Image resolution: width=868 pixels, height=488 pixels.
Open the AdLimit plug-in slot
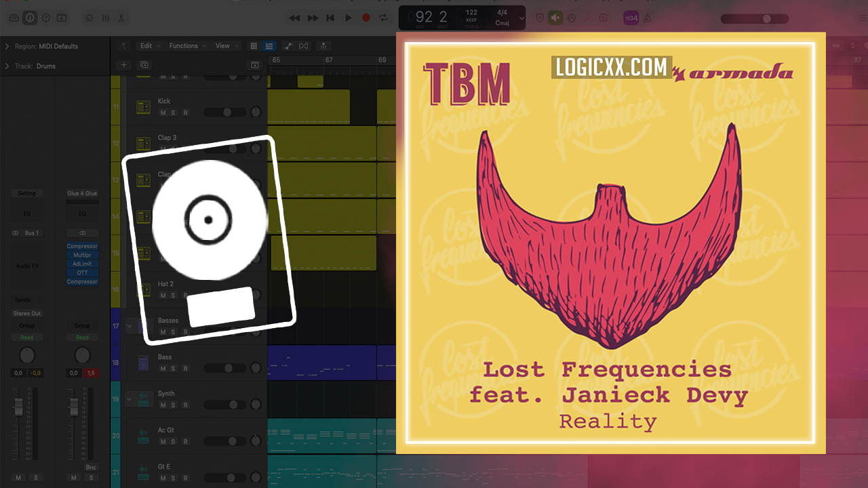tap(82, 264)
